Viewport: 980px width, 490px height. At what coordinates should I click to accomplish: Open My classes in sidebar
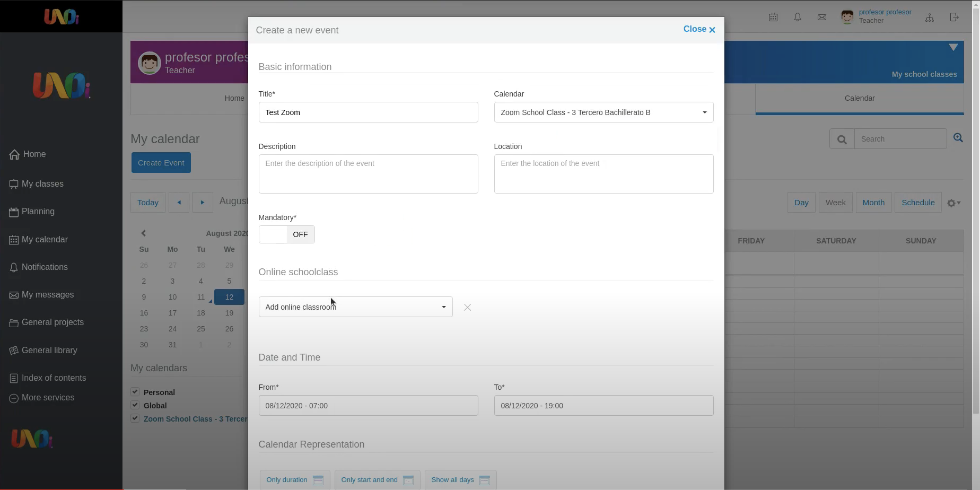(42, 184)
